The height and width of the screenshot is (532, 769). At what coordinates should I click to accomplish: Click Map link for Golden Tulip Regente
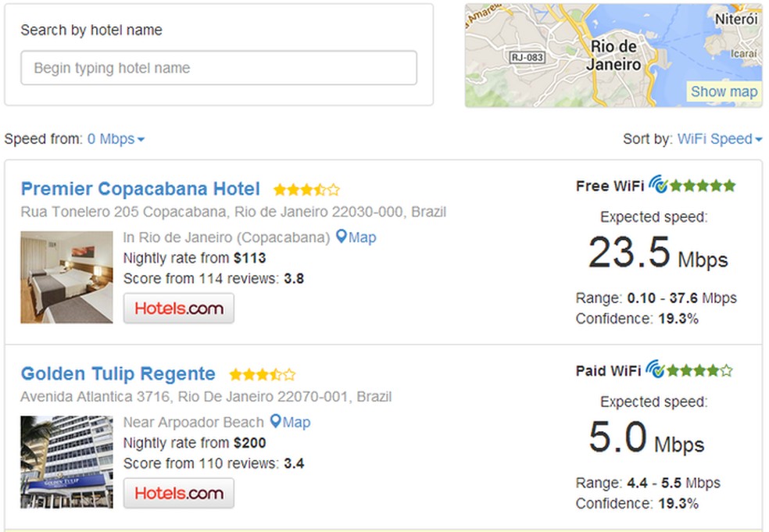[x=296, y=423]
